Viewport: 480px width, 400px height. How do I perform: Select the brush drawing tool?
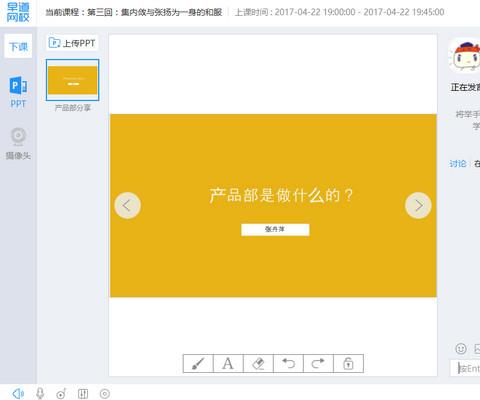click(198, 363)
